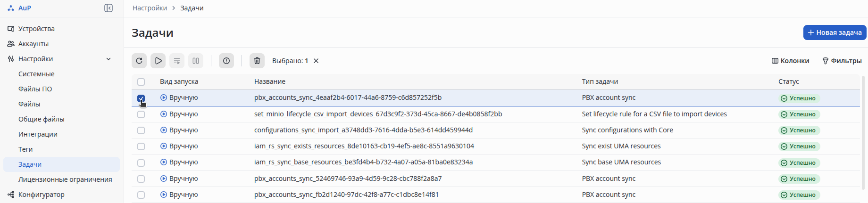
Task: Click Успешно badge for set_minio_lifecycle row
Action: [799, 114]
